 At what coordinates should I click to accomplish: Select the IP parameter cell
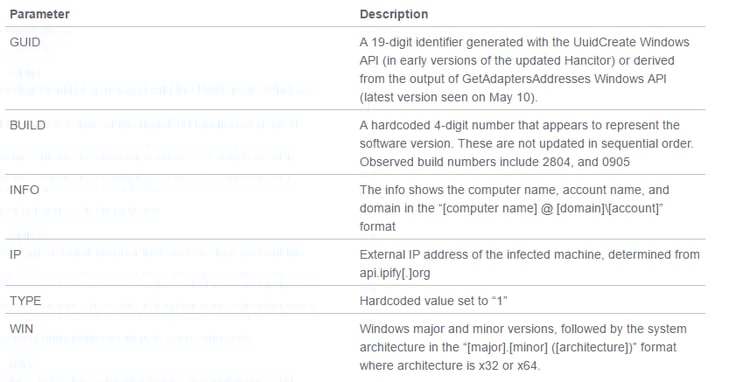[15, 254]
